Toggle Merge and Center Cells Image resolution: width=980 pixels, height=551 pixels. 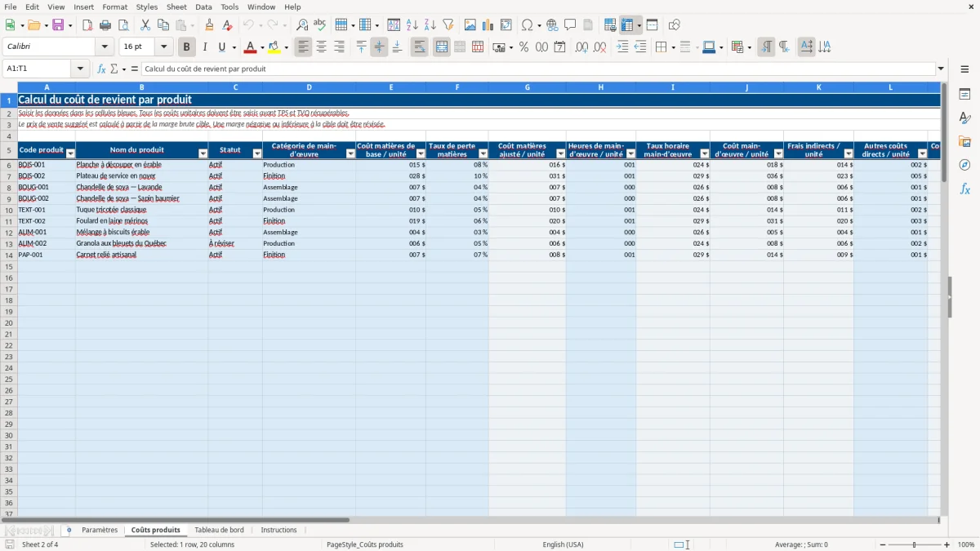(x=441, y=47)
